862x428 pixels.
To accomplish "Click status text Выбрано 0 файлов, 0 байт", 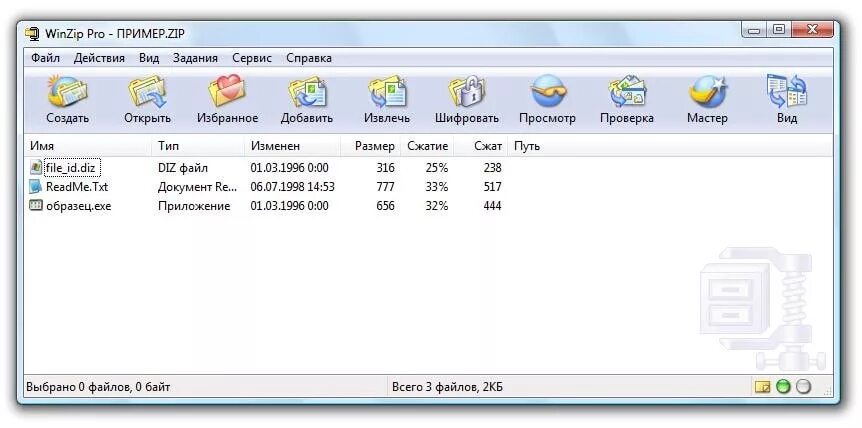I will coord(98,387).
